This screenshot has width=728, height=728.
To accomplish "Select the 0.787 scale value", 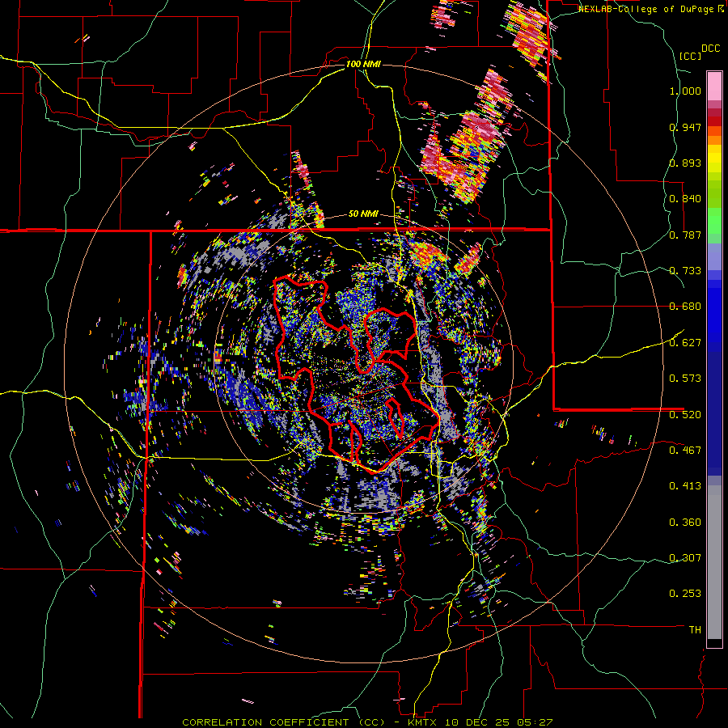I will (685, 235).
